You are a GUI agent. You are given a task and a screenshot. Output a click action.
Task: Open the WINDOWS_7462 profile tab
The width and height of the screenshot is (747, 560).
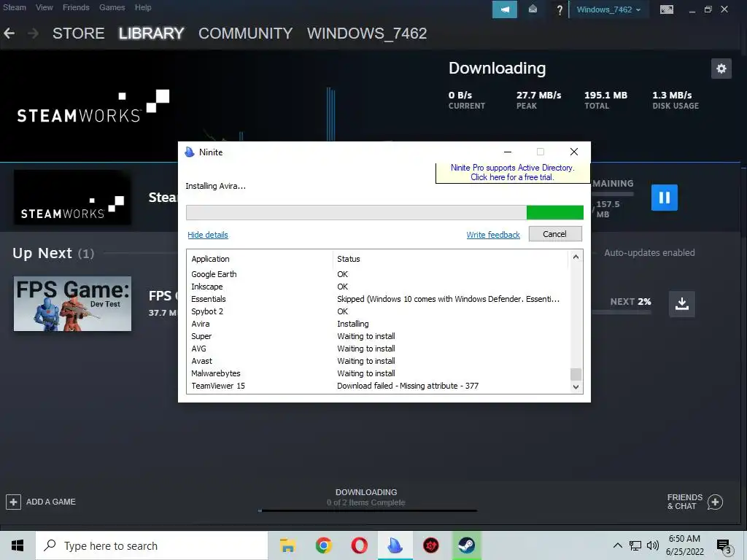[x=367, y=34]
